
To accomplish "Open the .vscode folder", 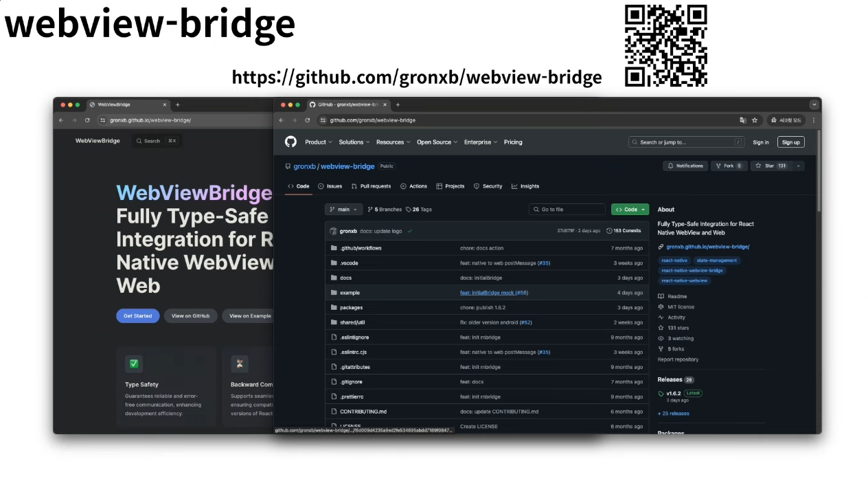I will tap(349, 263).
